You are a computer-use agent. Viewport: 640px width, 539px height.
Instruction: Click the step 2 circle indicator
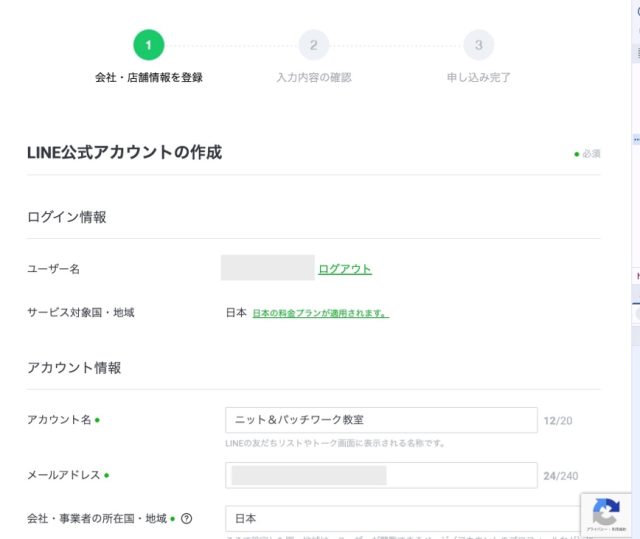tap(313, 45)
